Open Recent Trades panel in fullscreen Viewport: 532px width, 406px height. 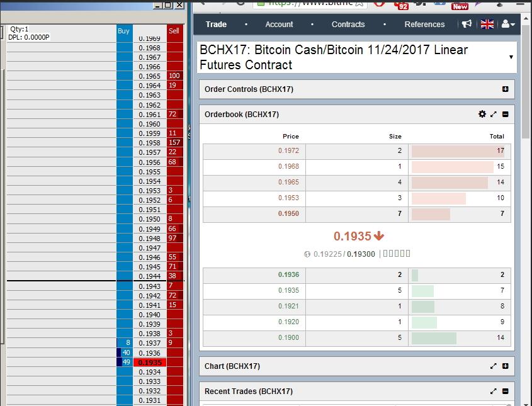tap(494, 391)
